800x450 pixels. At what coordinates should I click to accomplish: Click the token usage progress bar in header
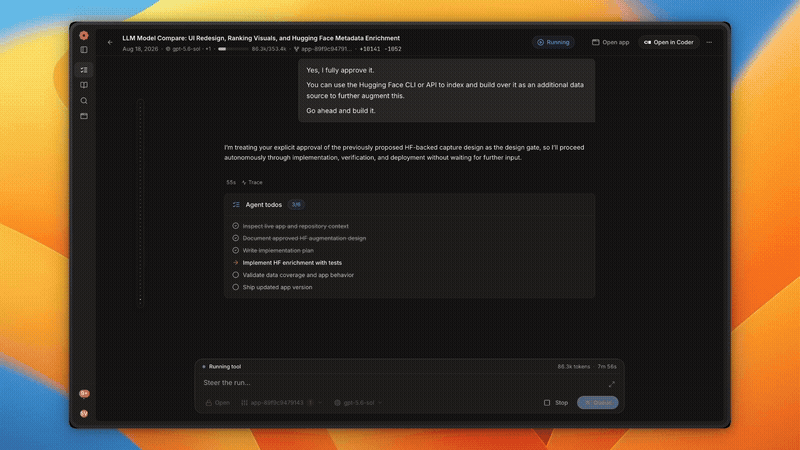click(x=233, y=49)
